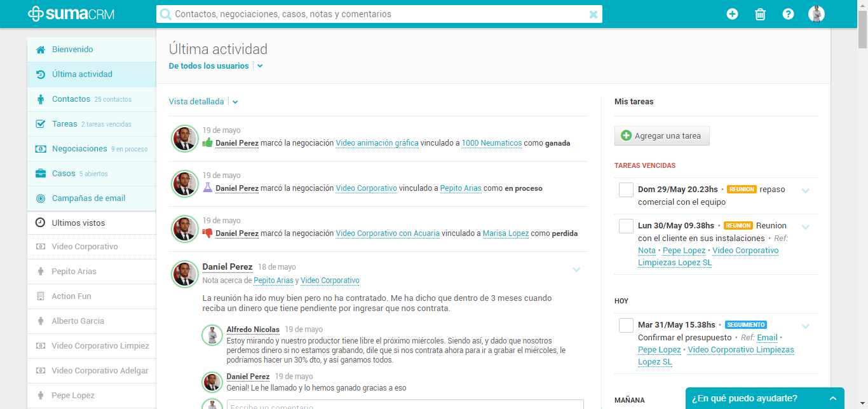Check the Lun 30/May Reunion task
The height and width of the screenshot is (409, 868).
[x=626, y=226]
